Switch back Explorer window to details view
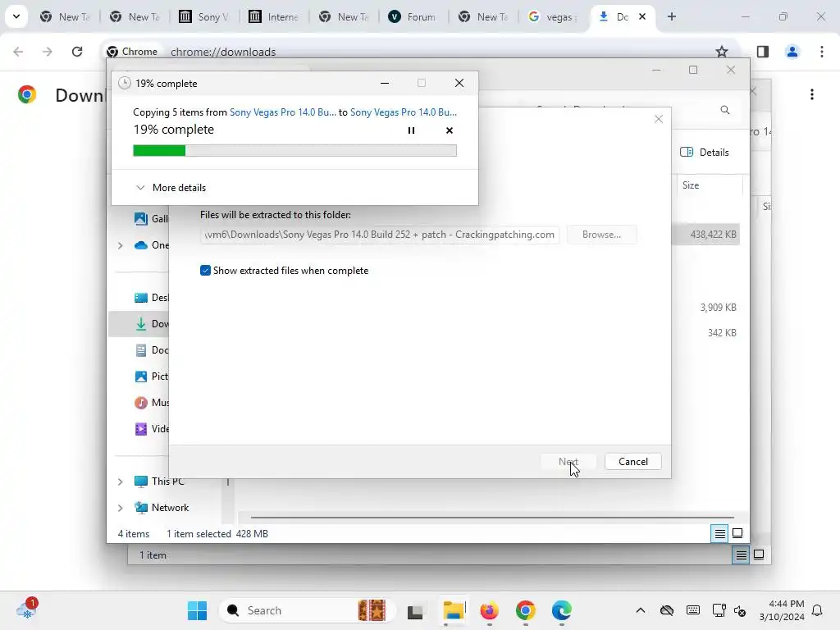This screenshot has height=630, width=840. pos(741,555)
